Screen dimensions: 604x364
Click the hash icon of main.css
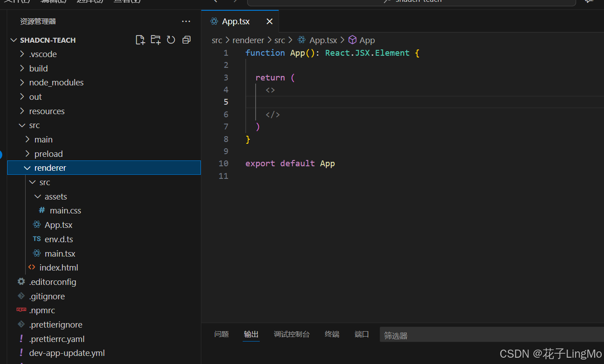42,210
